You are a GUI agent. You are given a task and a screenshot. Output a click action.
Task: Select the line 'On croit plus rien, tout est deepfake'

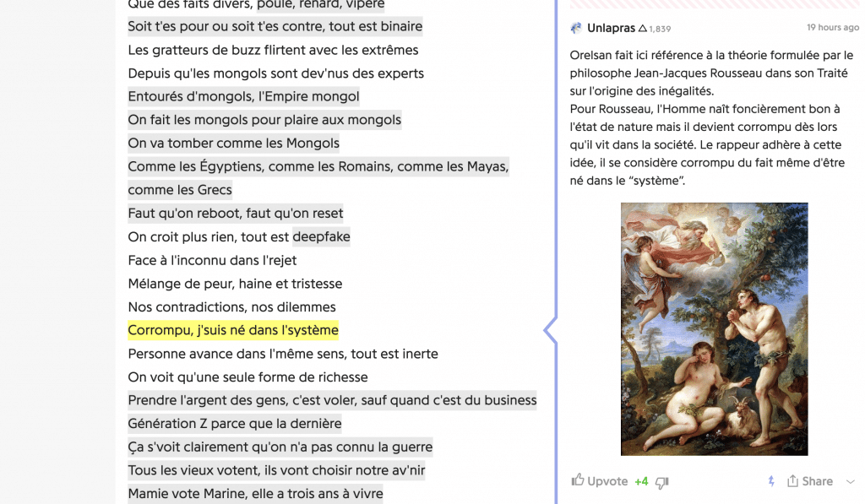tap(238, 236)
